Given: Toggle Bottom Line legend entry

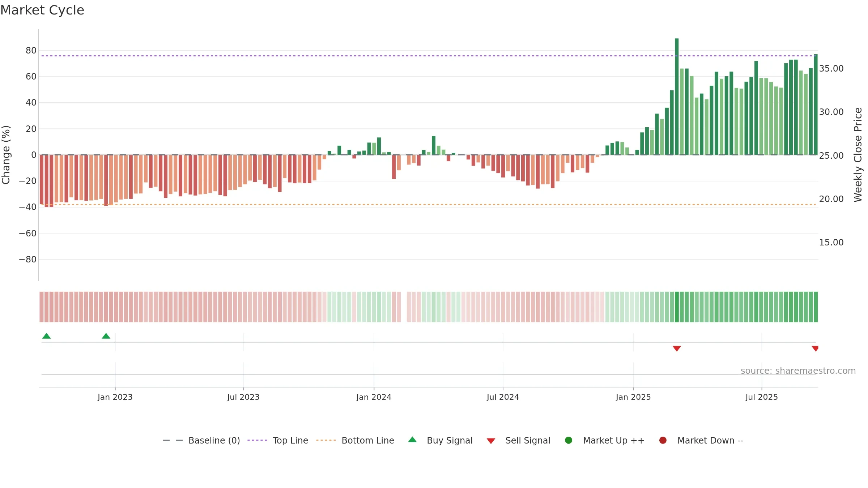Looking at the screenshot, I should tap(355, 440).
